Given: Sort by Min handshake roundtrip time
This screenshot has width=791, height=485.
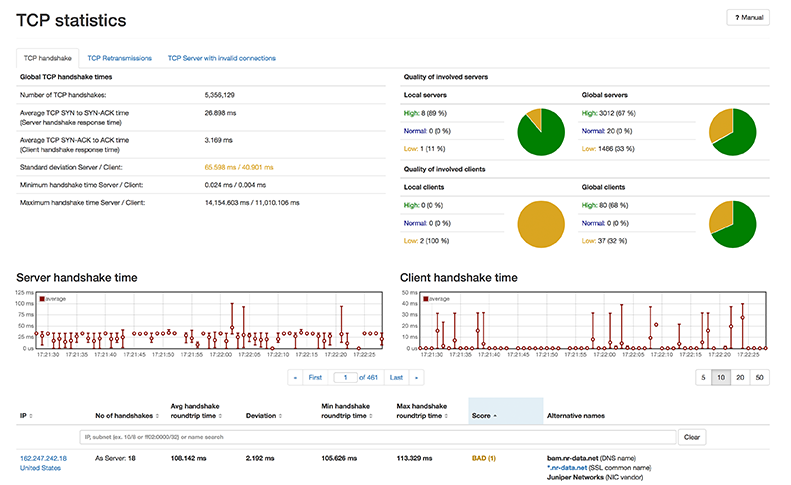Looking at the screenshot, I should click(371, 416).
